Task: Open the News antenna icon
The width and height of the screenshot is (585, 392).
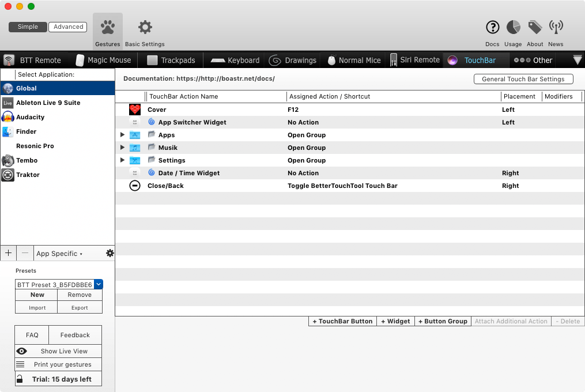Action: point(556,27)
